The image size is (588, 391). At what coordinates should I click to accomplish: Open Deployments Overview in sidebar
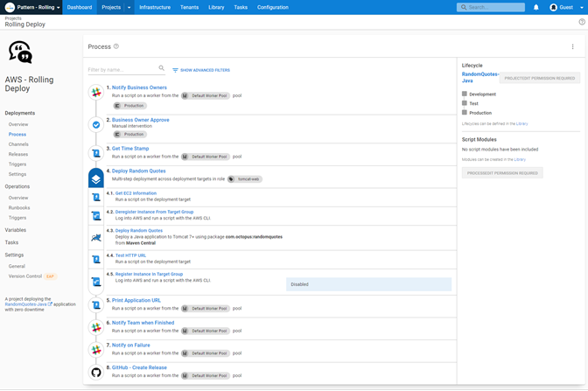pos(18,124)
